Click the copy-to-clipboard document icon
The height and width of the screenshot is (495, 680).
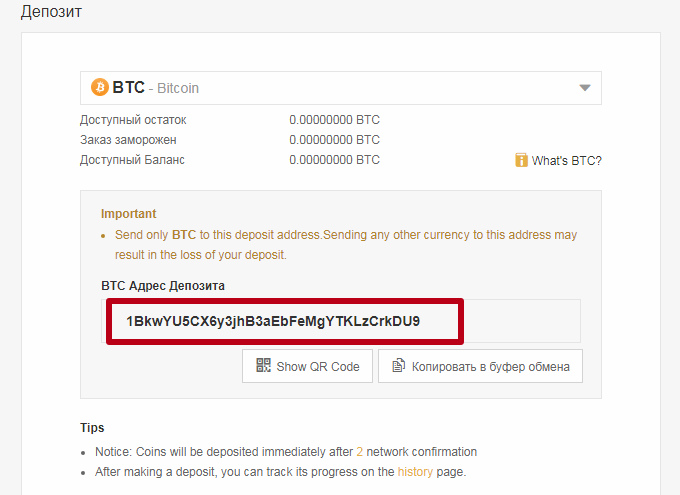pyautogui.click(x=399, y=365)
